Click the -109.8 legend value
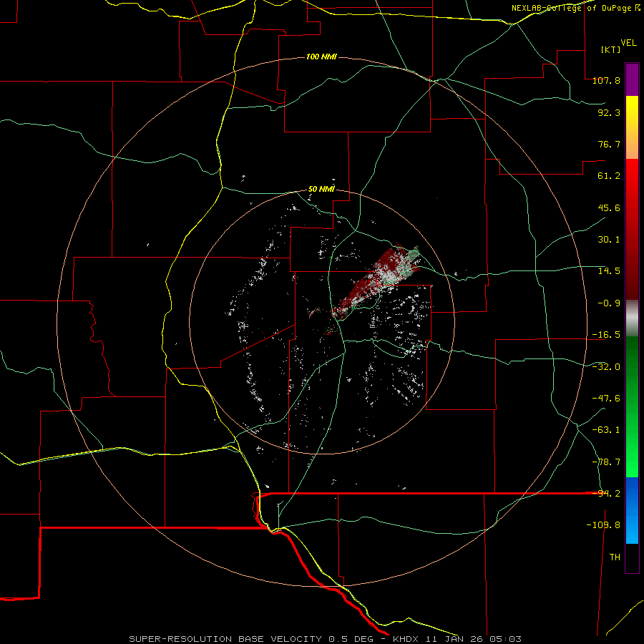644x644 pixels. [603, 525]
